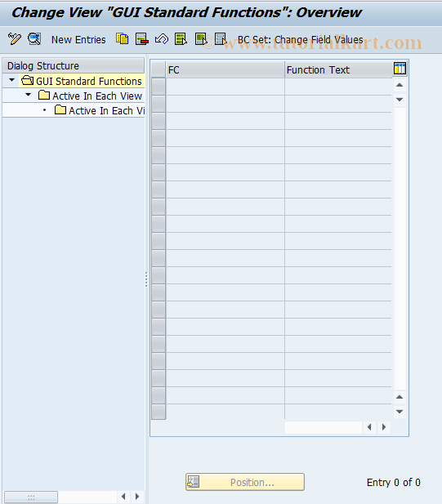Select GUI Standard Functions folder

point(82,81)
